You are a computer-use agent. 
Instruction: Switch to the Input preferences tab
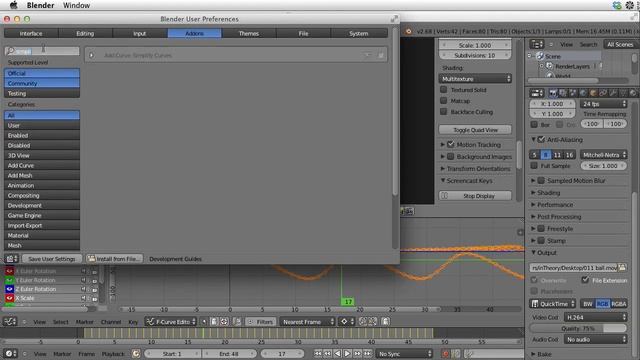click(x=140, y=33)
